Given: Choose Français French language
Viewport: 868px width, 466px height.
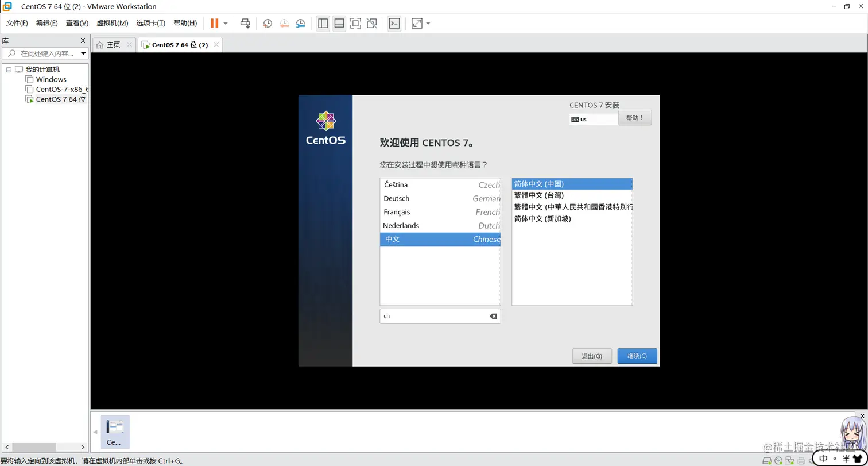Looking at the screenshot, I should 440,212.
